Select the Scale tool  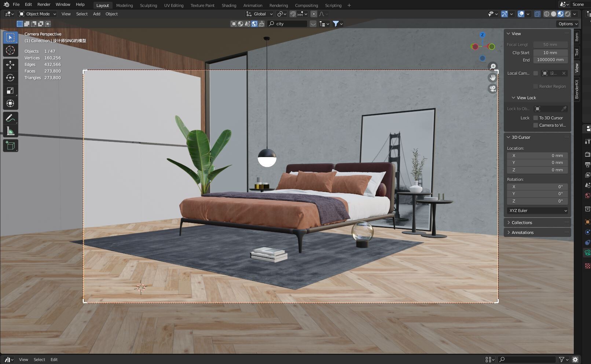click(x=10, y=90)
